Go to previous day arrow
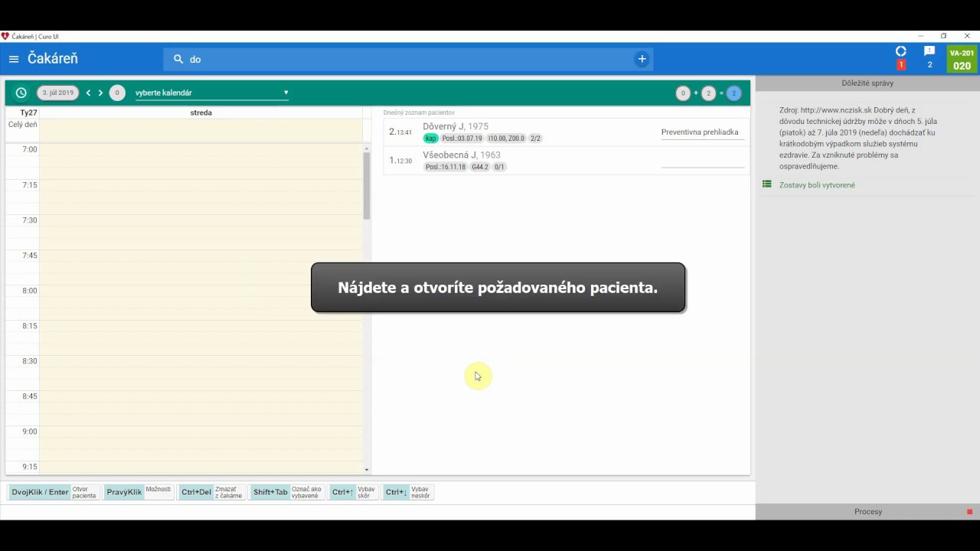Viewport: 980px width, 551px height. (88, 93)
